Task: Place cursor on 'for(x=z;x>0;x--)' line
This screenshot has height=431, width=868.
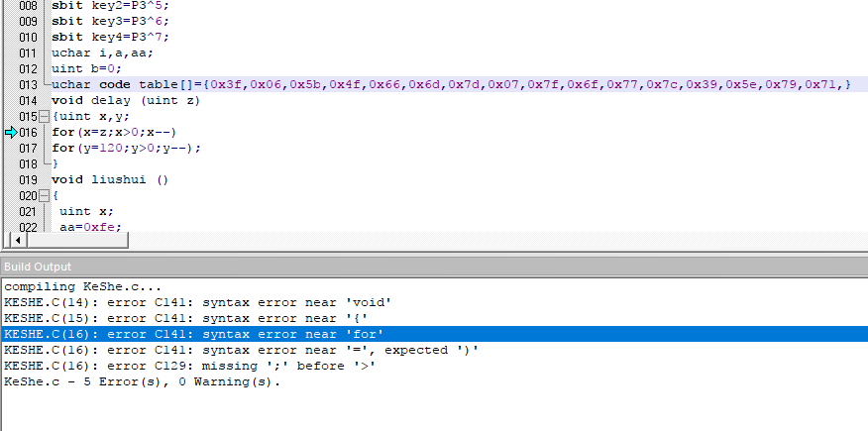Action: pyautogui.click(x=114, y=132)
